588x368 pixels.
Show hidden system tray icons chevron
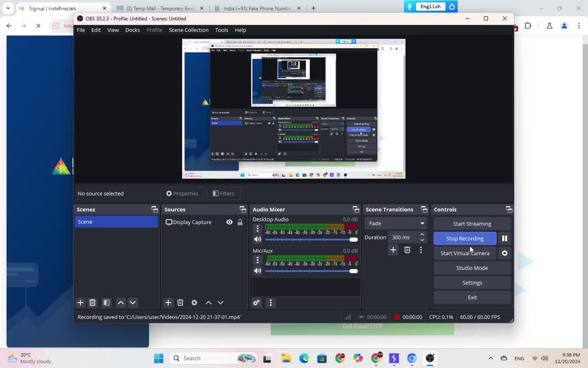tap(491, 358)
